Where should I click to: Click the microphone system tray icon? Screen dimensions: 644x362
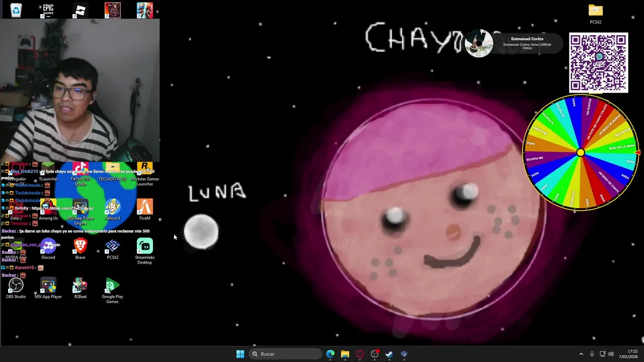[x=592, y=354]
